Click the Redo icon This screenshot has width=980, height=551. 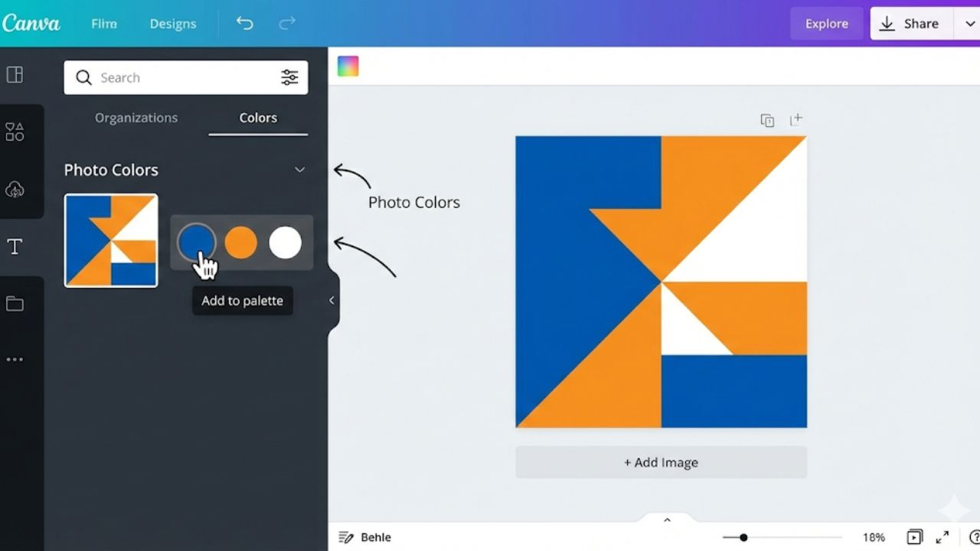coord(286,23)
